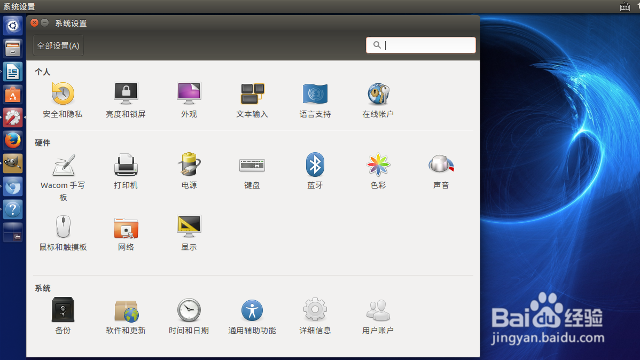This screenshot has width=640, height=360.
Task: Open the 安全和隐私 settings
Action: tap(62, 100)
